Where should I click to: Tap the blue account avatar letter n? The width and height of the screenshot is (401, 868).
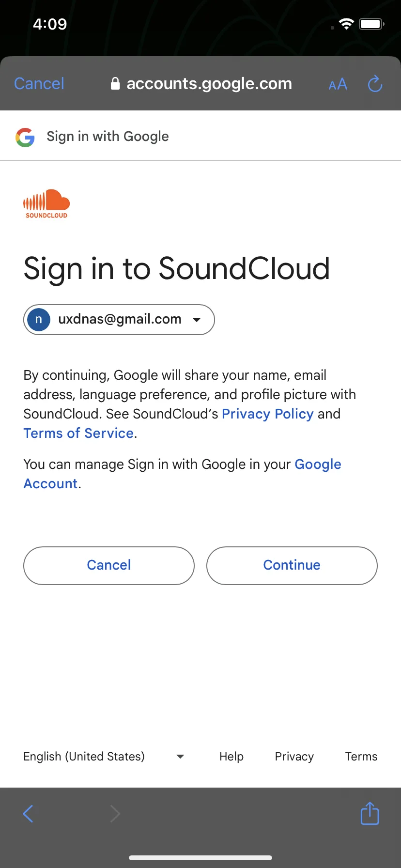tap(39, 320)
